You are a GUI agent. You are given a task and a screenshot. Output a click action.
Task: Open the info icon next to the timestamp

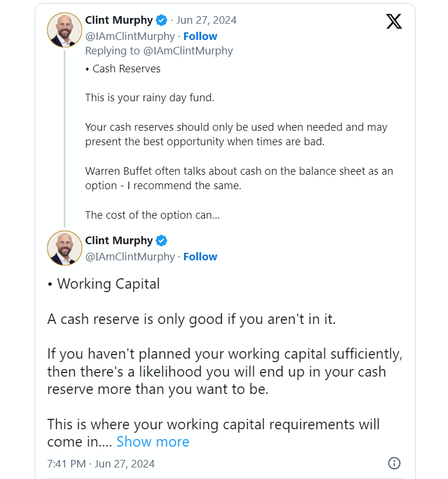(x=394, y=463)
